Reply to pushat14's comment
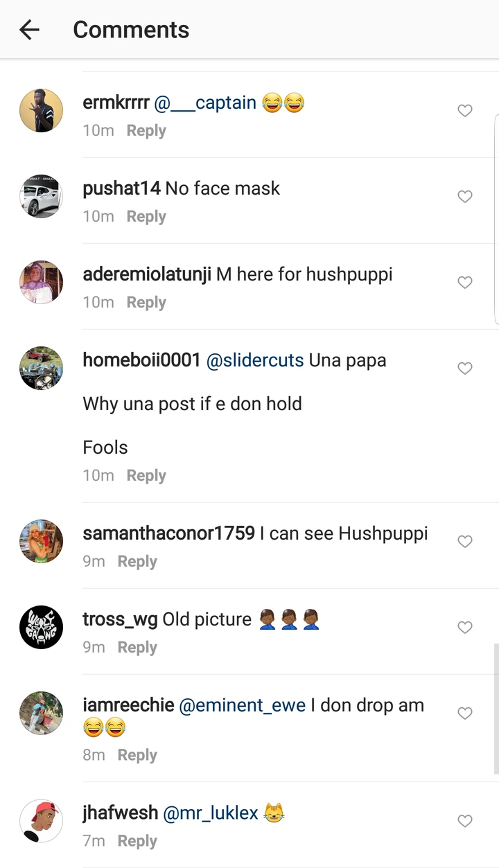The image size is (499, 868). click(146, 217)
